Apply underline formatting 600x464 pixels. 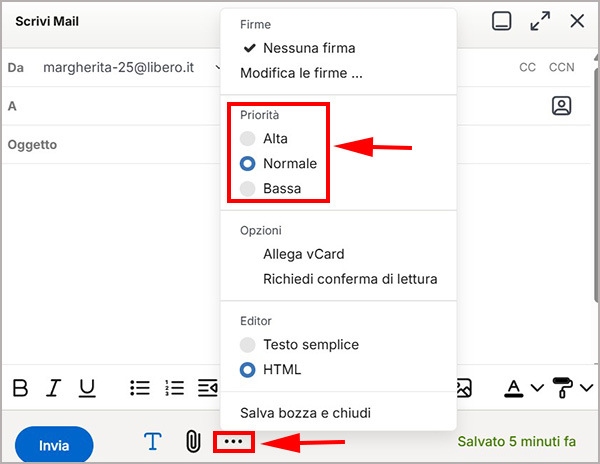87,388
